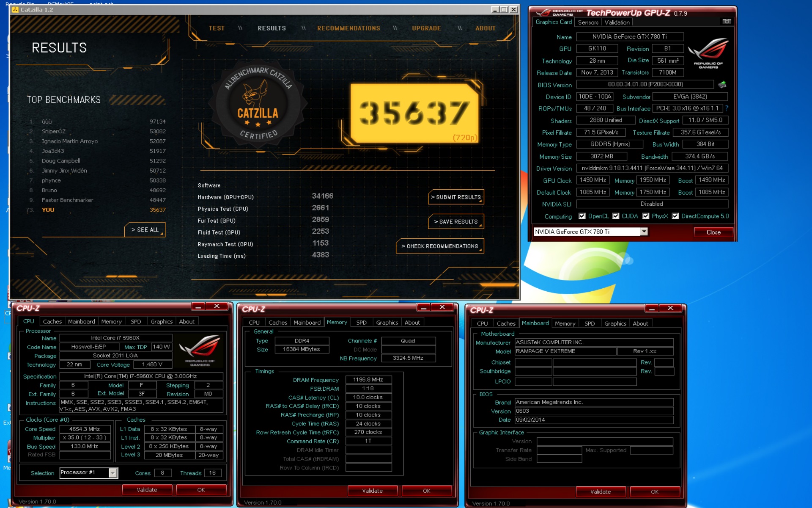
Task: Click the Close button in GPU-Z
Action: [x=713, y=232]
